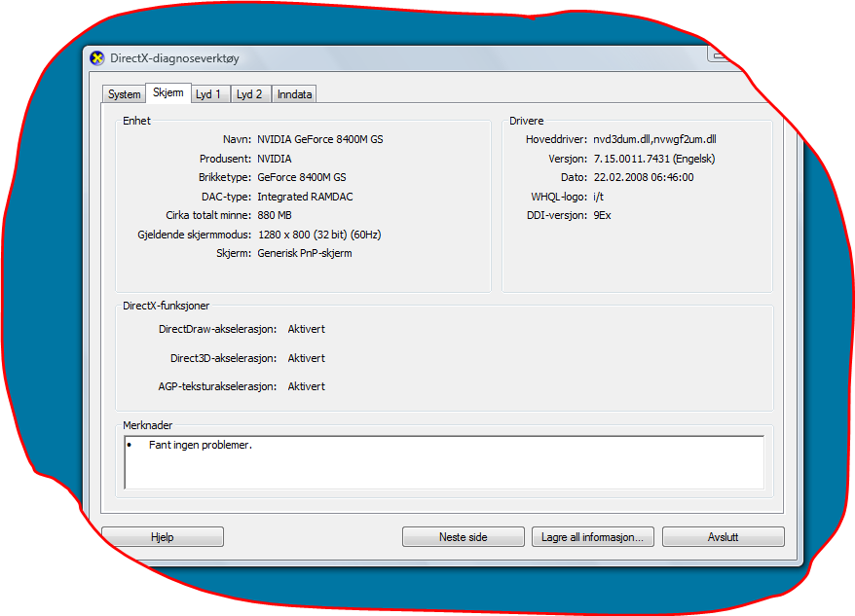Viewport: 855px width, 616px height.
Task: Click DirectDraw-akselerasjon 'Aktivert' status
Action: 306,329
